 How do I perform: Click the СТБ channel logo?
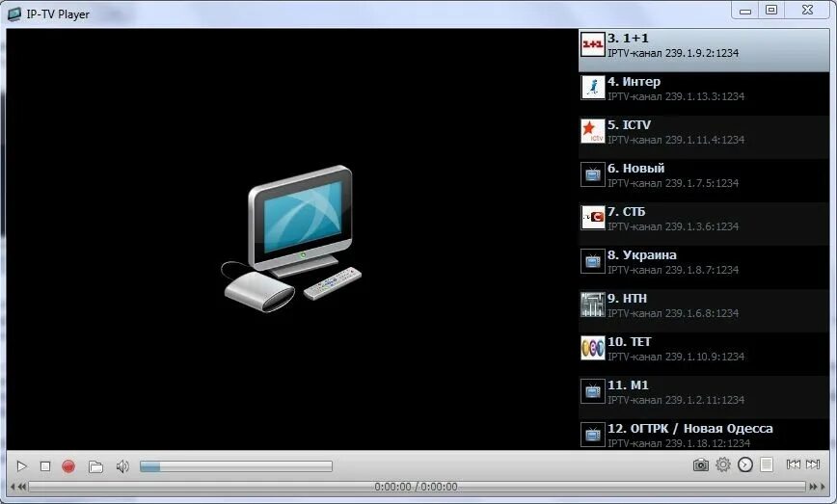coord(592,218)
